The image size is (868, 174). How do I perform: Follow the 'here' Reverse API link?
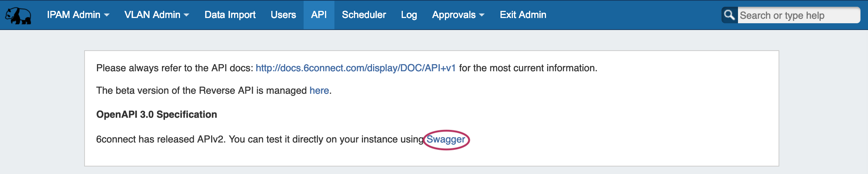coord(319,90)
